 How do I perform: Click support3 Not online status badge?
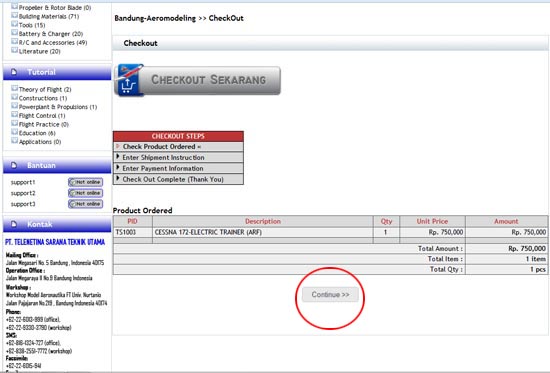[86, 204]
